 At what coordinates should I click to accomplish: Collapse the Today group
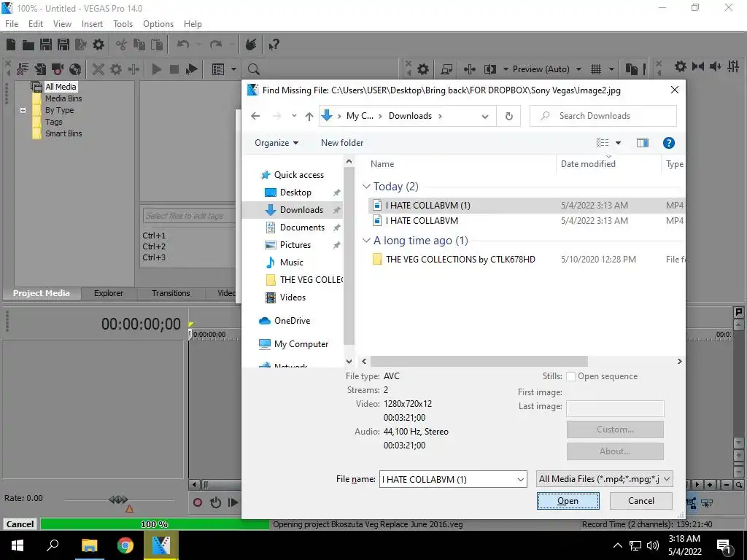point(366,186)
